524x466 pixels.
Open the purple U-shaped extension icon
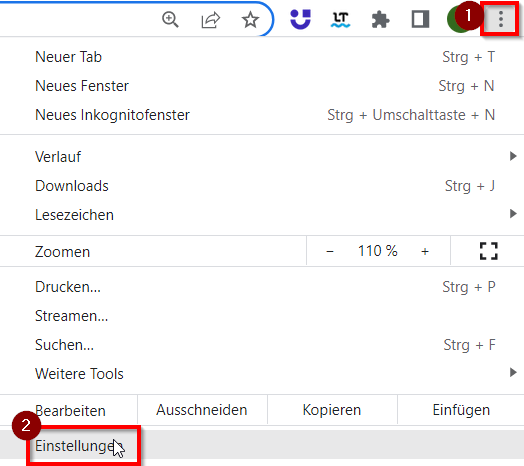coord(300,19)
